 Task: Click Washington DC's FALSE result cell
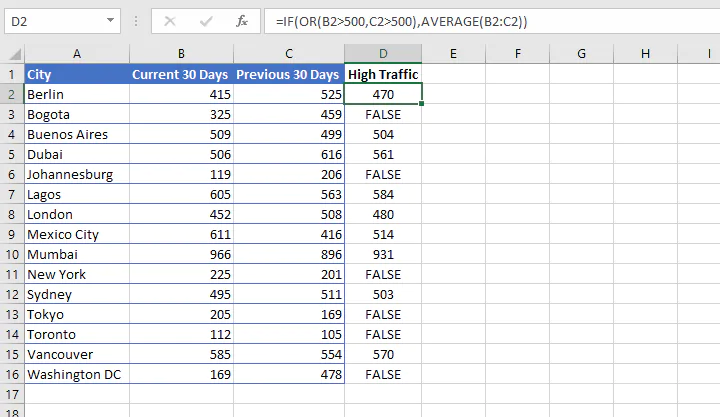point(383,374)
